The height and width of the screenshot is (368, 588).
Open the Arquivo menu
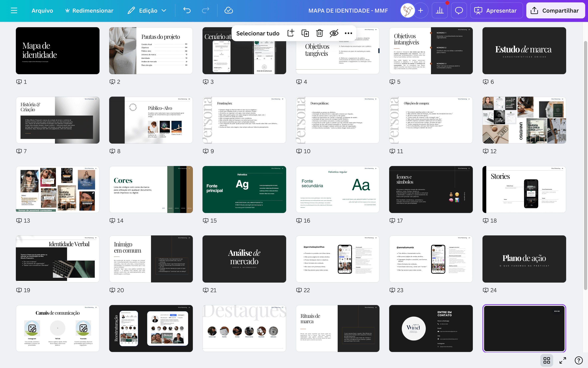(x=42, y=10)
